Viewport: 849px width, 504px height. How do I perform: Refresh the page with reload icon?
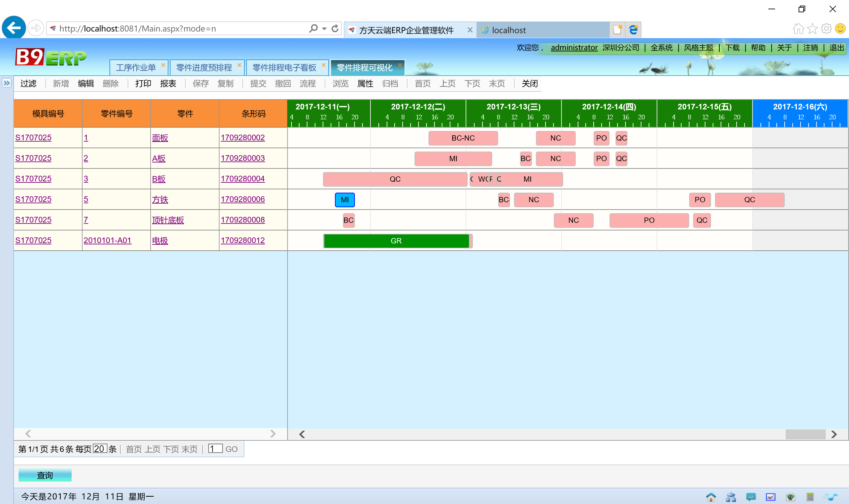tap(335, 29)
